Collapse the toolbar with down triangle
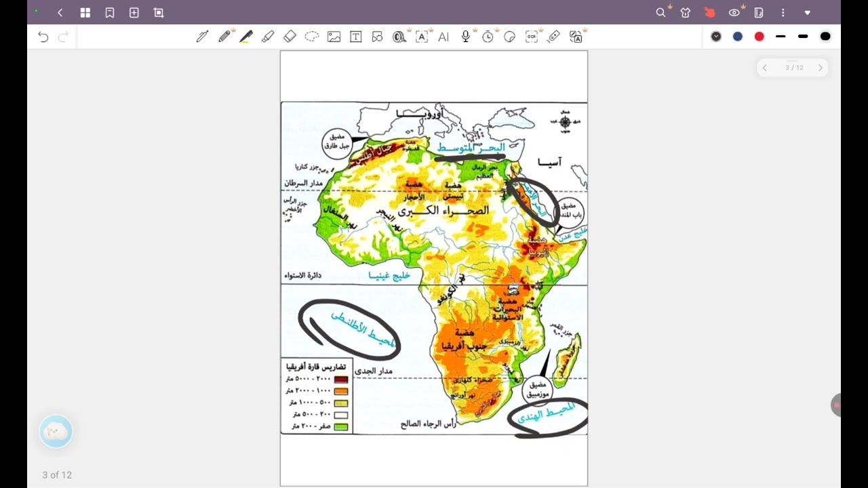The width and height of the screenshot is (868, 488). [808, 13]
